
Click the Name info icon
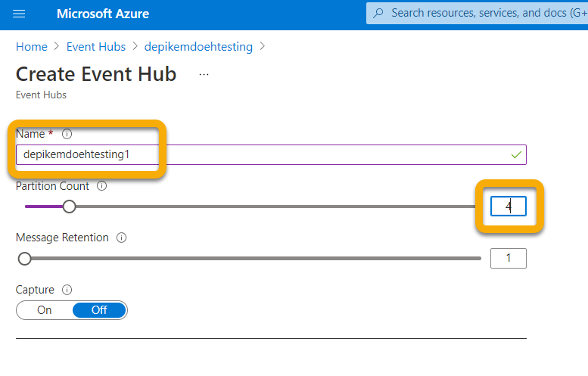[67, 134]
